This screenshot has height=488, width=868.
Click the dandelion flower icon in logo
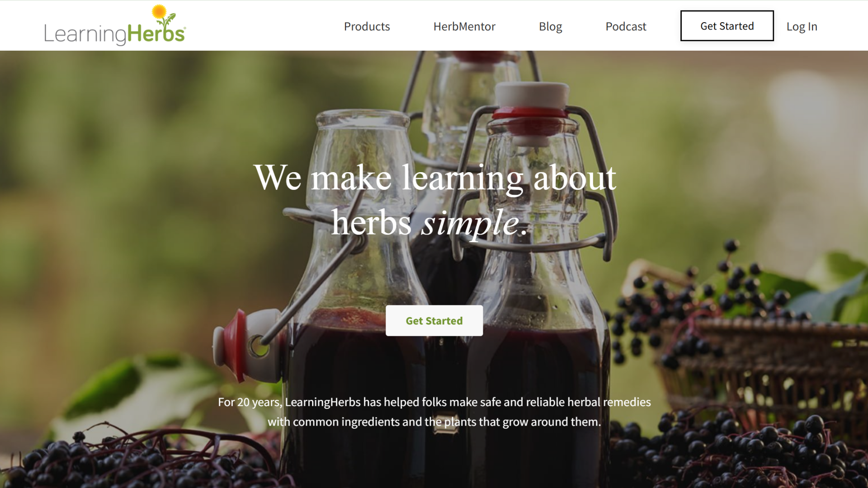159,12
